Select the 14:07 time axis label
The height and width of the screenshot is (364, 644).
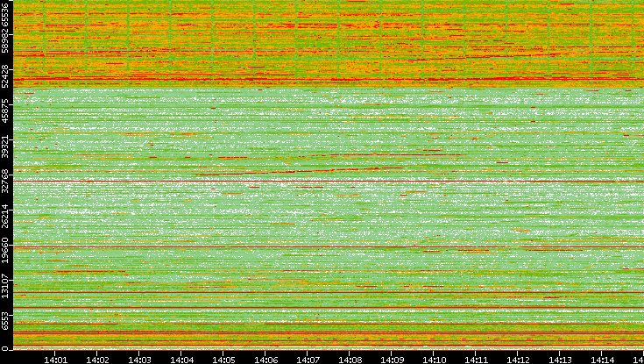[308, 360]
